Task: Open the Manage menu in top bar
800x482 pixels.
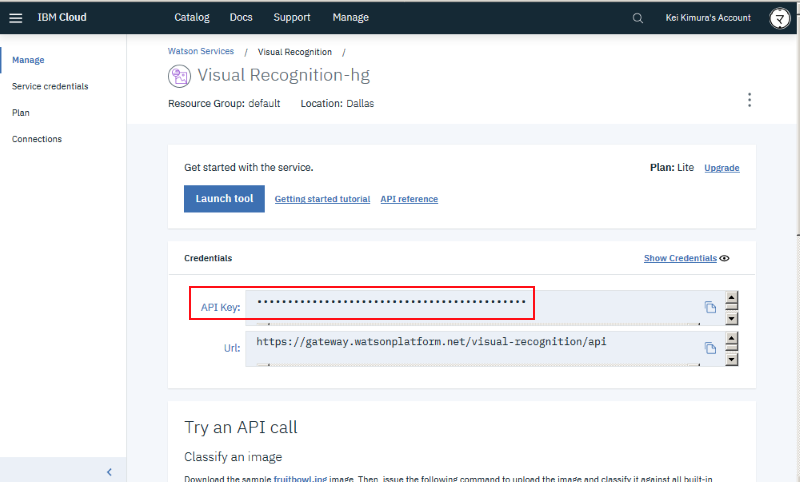Action: [351, 17]
